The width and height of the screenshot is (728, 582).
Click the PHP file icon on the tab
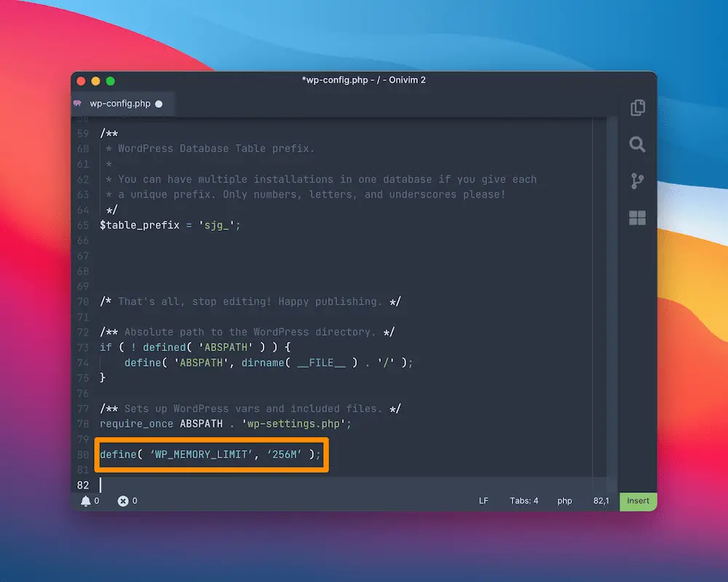(x=78, y=103)
